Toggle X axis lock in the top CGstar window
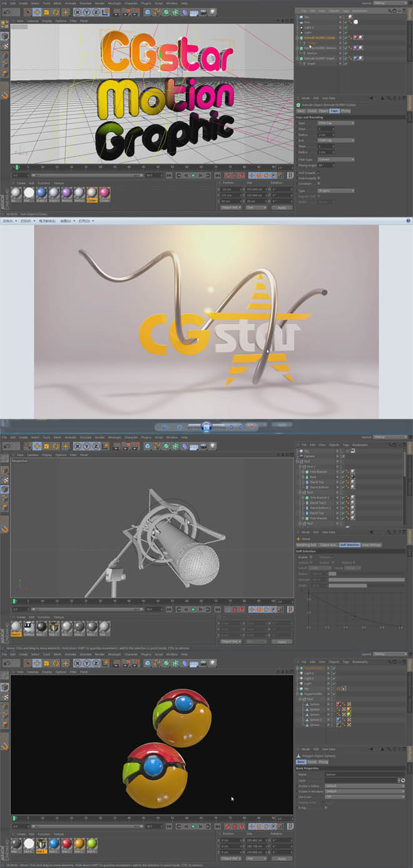 click(x=78, y=11)
